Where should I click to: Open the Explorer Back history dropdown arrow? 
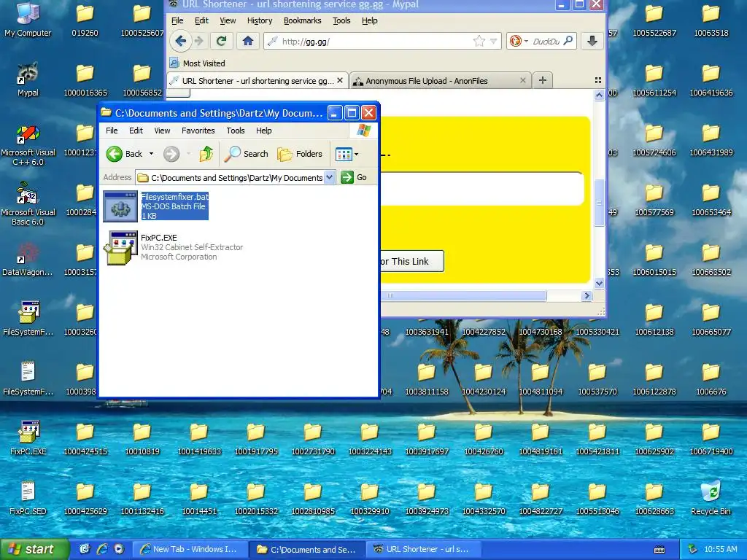pos(151,154)
